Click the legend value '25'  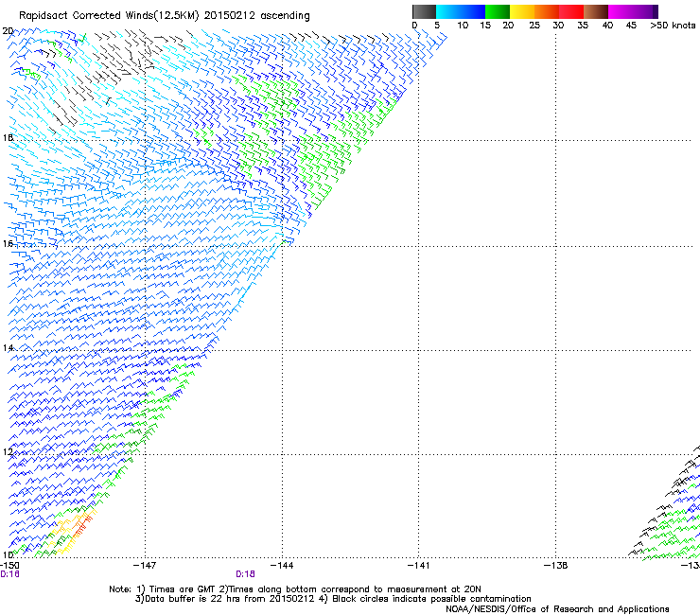534,25
